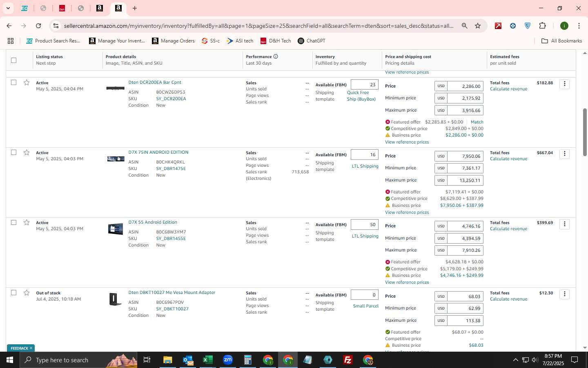Open actions menu for D7X 75IN row
588x368 pixels.
pos(564,154)
